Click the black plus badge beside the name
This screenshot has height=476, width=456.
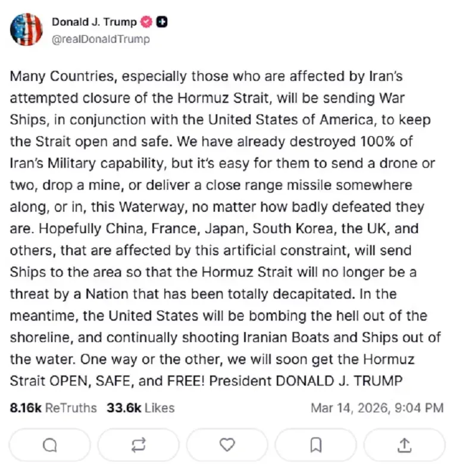(162, 23)
